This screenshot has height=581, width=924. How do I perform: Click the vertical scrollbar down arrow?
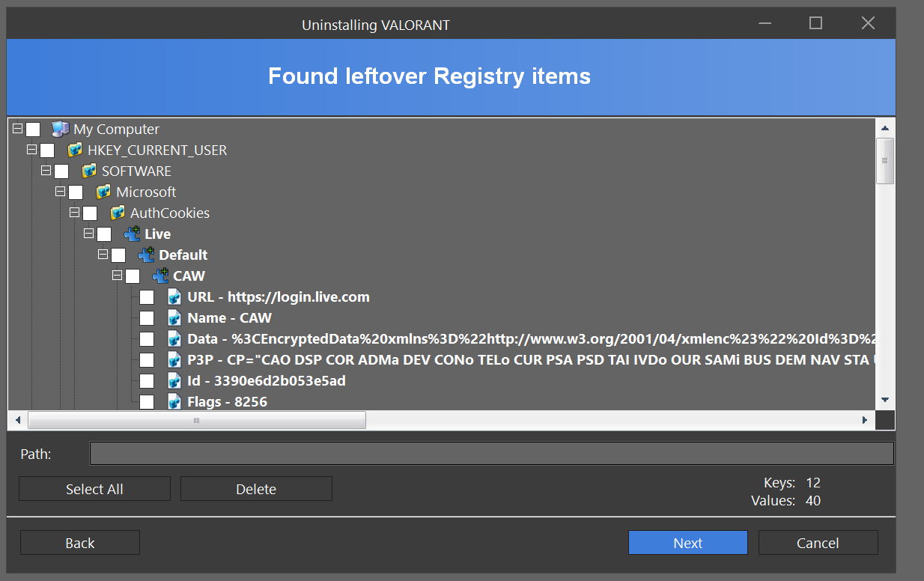click(885, 400)
